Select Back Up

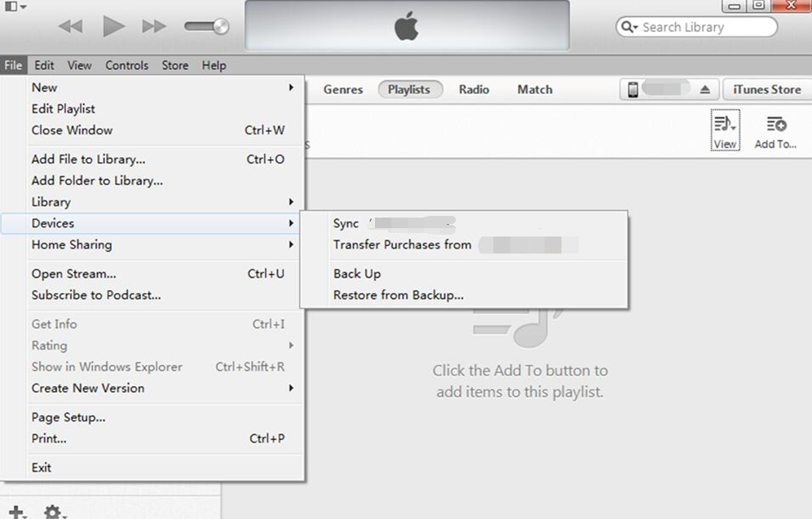coord(464,273)
